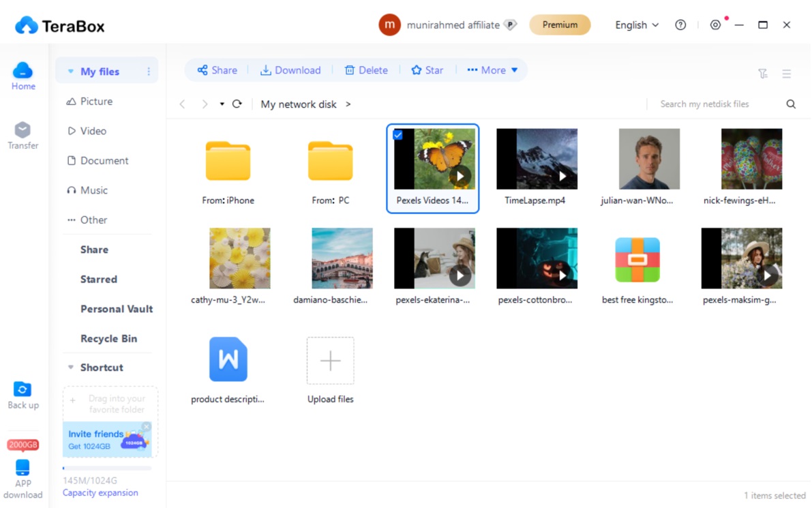The image size is (812, 508).
Task: Open the Music category
Action: click(x=87, y=190)
